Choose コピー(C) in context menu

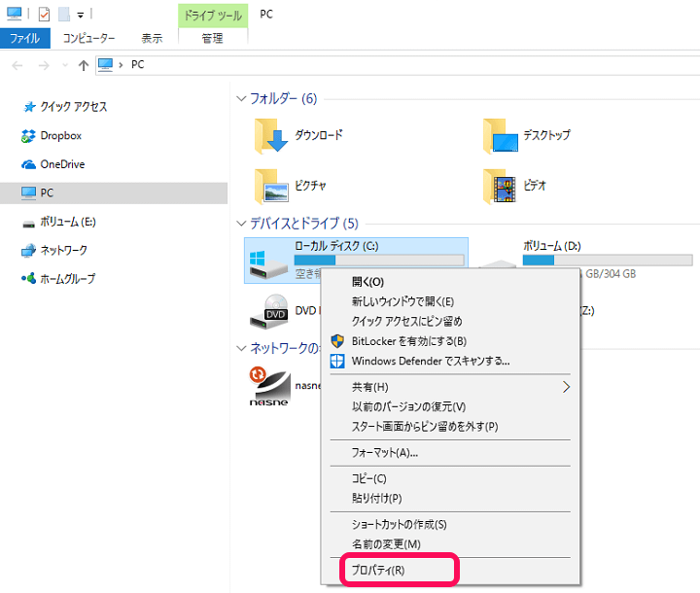pyautogui.click(x=450, y=478)
